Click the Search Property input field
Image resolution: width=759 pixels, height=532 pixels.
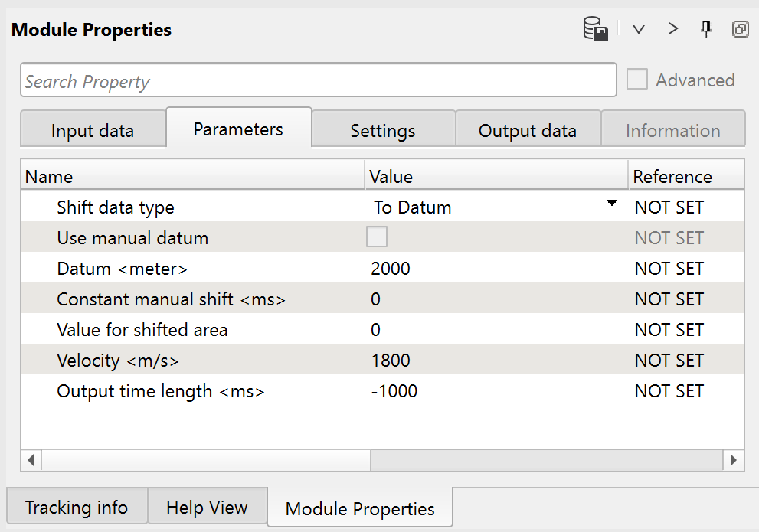tap(318, 80)
